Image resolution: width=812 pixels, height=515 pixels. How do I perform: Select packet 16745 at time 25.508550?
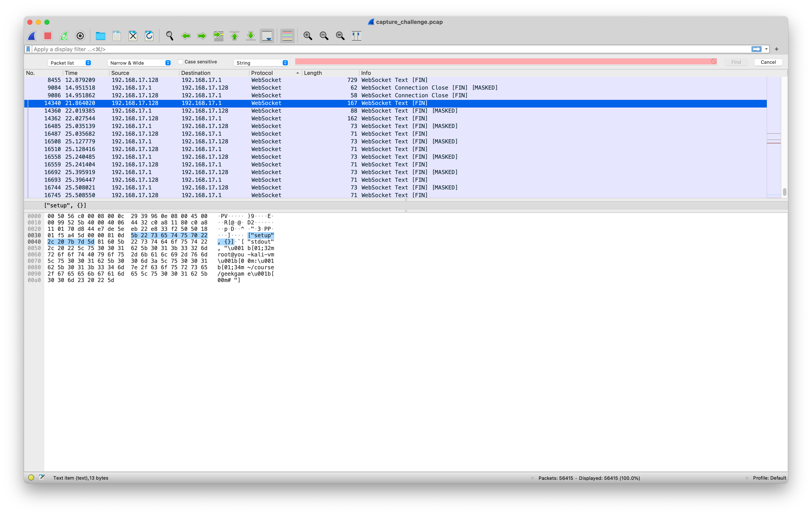point(396,195)
